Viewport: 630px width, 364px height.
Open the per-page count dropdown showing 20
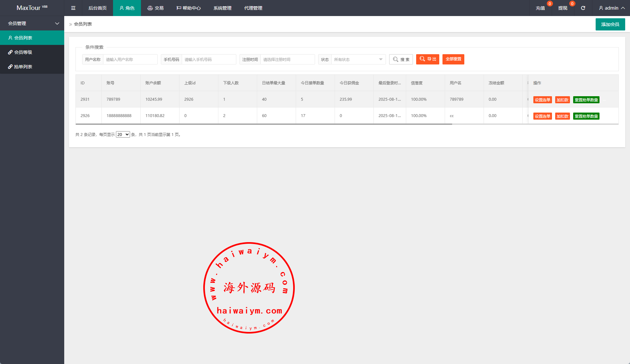123,134
